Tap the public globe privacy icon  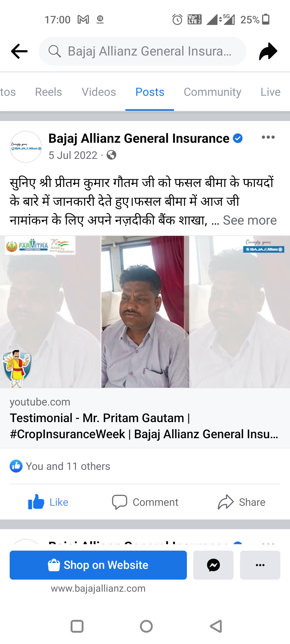(111, 155)
